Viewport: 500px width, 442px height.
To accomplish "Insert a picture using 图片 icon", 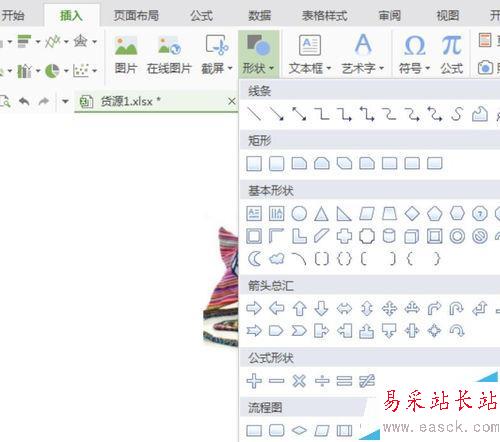I will pos(126,55).
